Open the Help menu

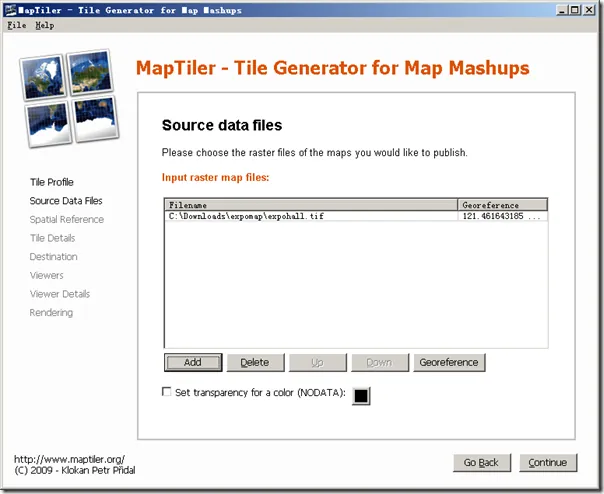pos(45,25)
